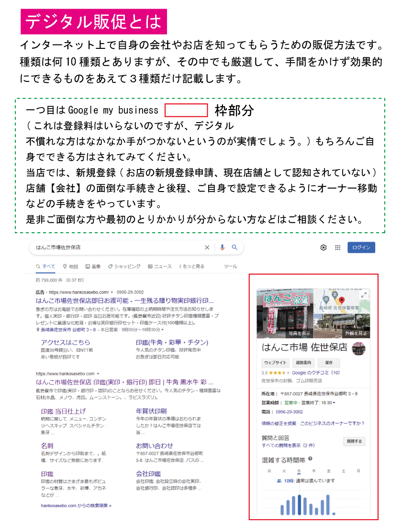The width and height of the screenshot is (401, 532).
Task: Click phone number 0956-29-3002 in knowledge panel
Action: pyautogui.click(x=289, y=411)
